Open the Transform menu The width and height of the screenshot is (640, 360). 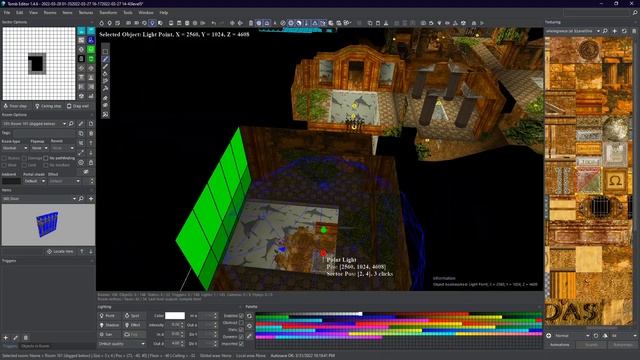click(x=108, y=13)
